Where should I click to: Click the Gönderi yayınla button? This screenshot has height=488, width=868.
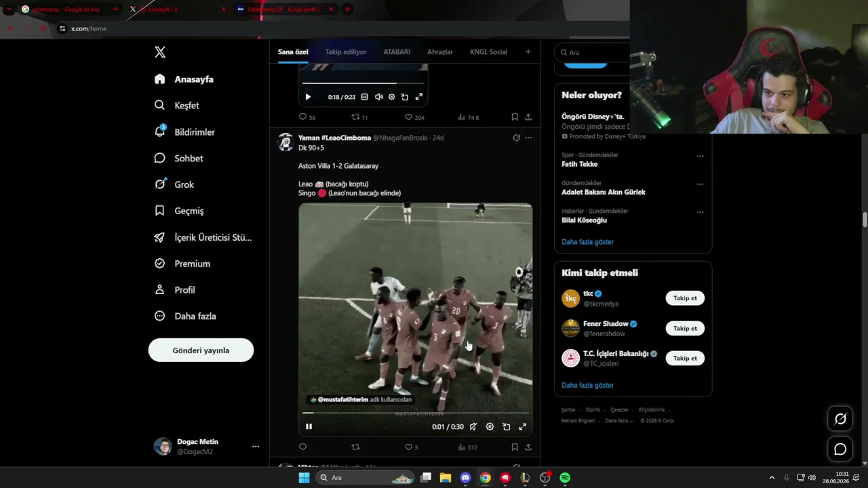pos(201,350)
